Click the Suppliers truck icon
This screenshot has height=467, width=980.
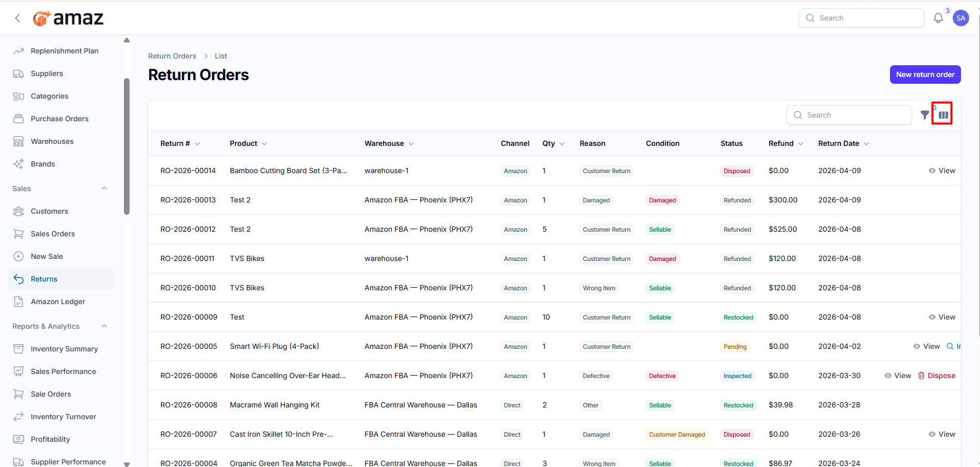click(x=19, y=73)
